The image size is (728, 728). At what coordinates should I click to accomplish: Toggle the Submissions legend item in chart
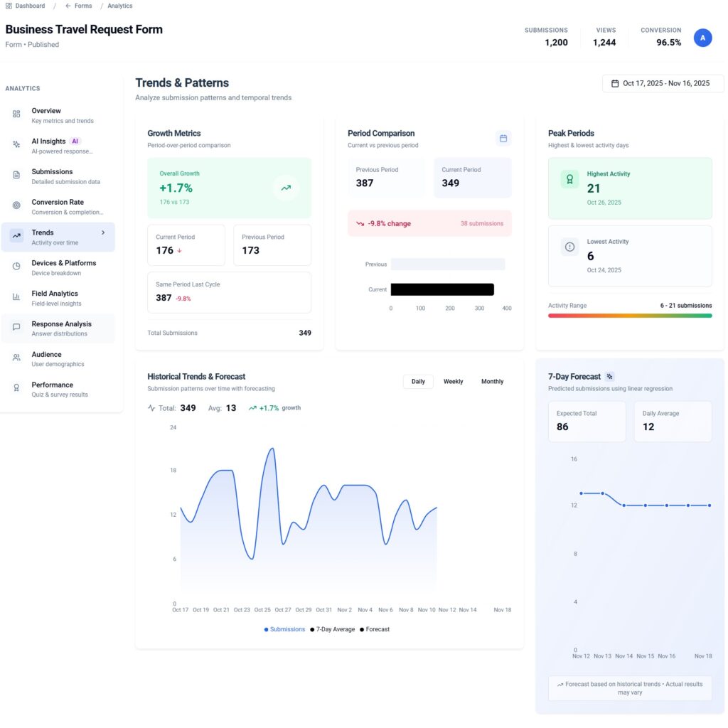[284, 629]
